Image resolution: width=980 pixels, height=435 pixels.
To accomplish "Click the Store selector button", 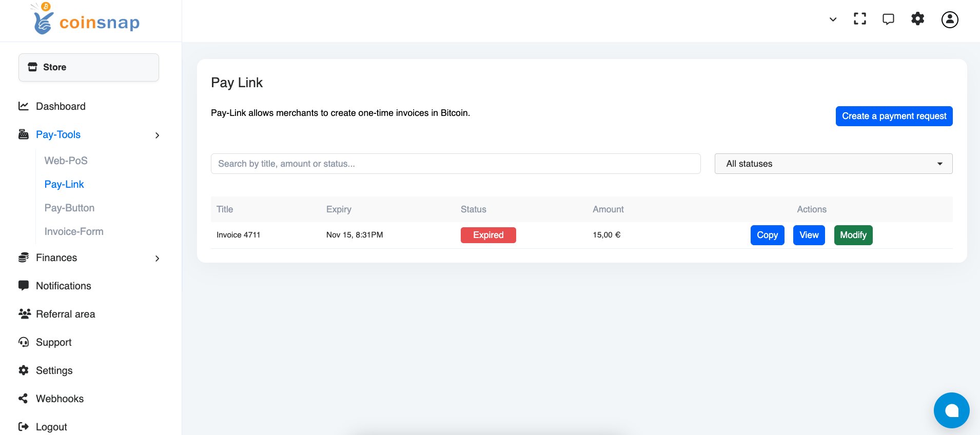I will coord(89,67).
